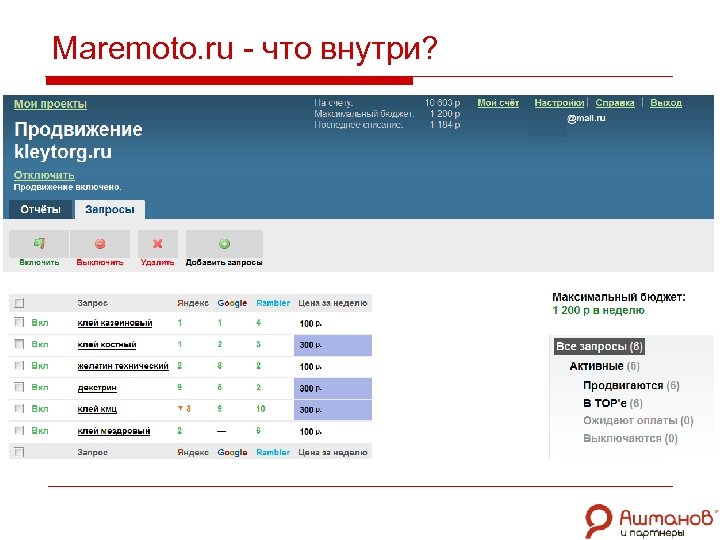Click the Цена за неделю header in top row

click(x=333, y=303)
